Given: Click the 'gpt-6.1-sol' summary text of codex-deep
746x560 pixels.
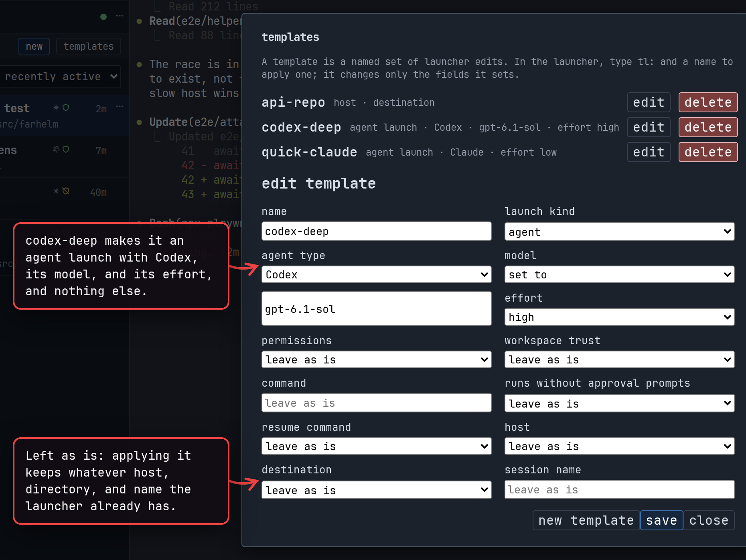Looking at the screenshot, I should (x=509, y=128).
